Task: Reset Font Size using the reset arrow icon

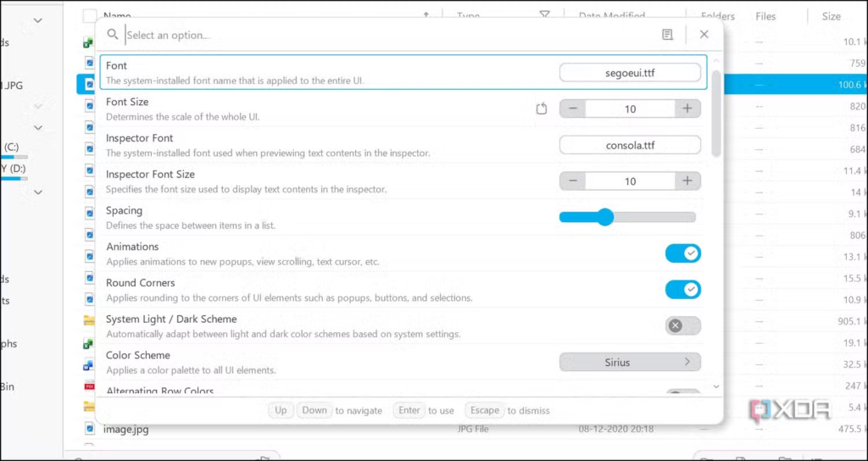Action: (542, 108)
